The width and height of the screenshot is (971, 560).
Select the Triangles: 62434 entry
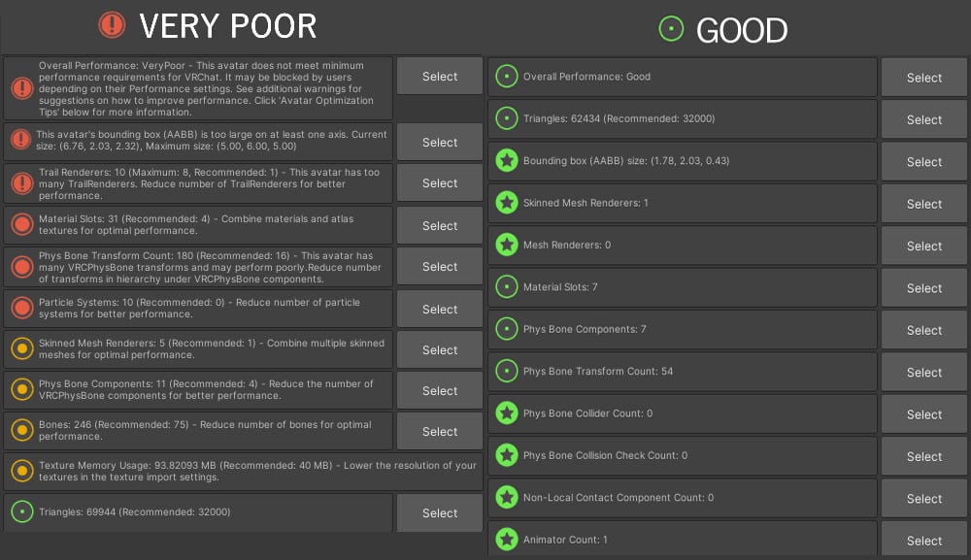click(924, 119)
